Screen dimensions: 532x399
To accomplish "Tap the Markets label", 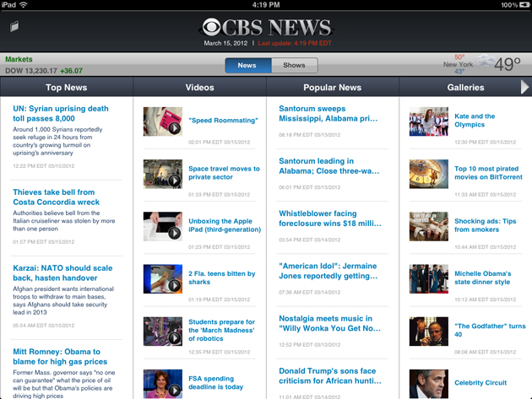I will point(19,59).
